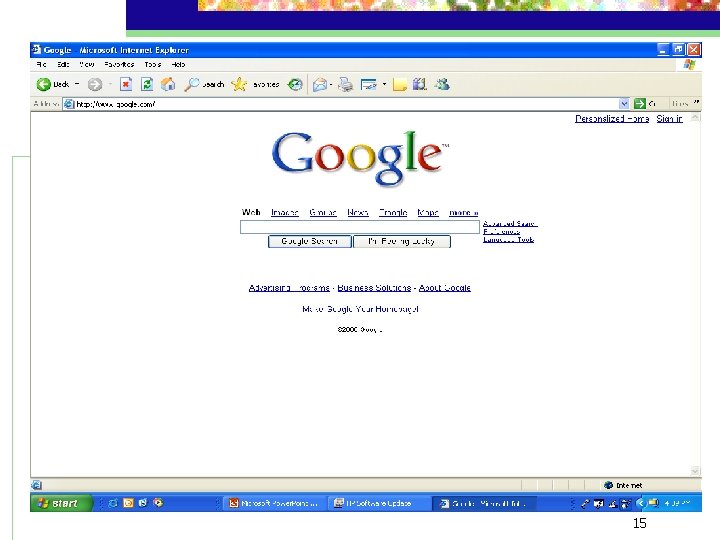Click the page scrollbar down arrow
Screen dimensions: 720x540
tap(695, 471)
